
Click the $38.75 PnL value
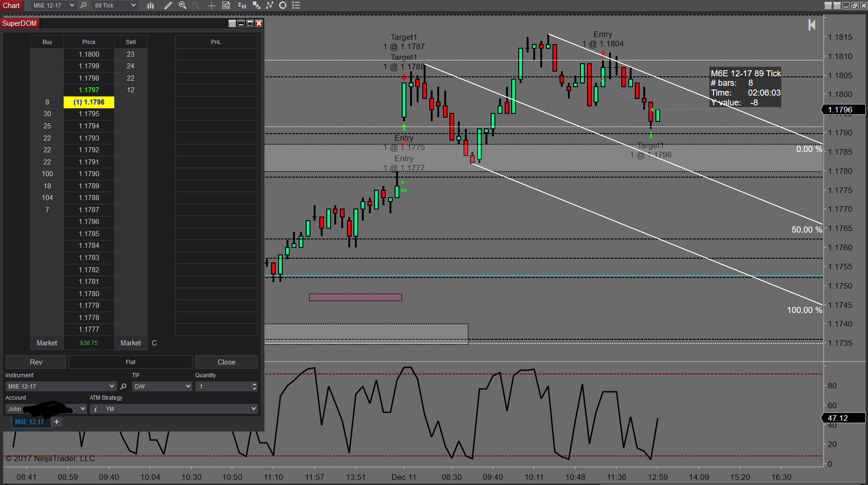[89, 343]
